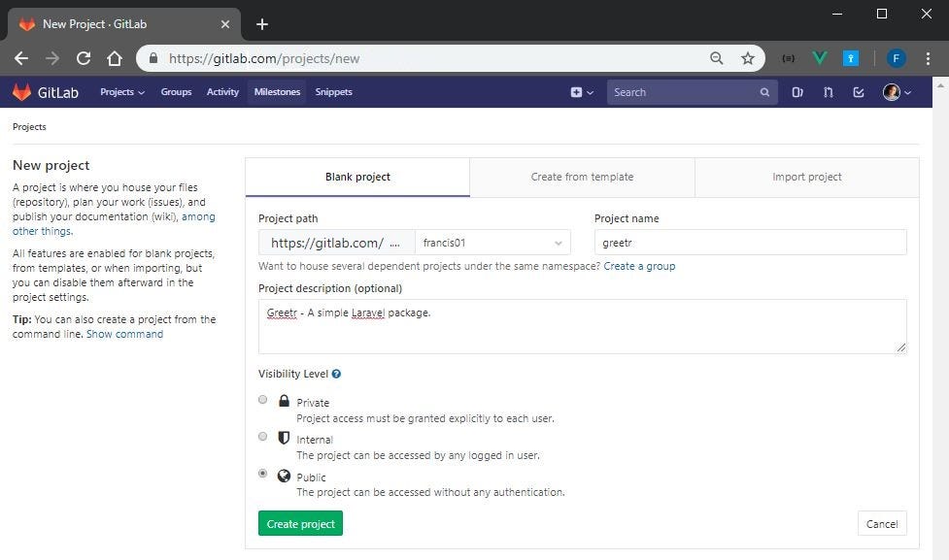Click the Visibility Level help question icon
The height and width of the screenshot is (560, 949).
tap(336, 374)
